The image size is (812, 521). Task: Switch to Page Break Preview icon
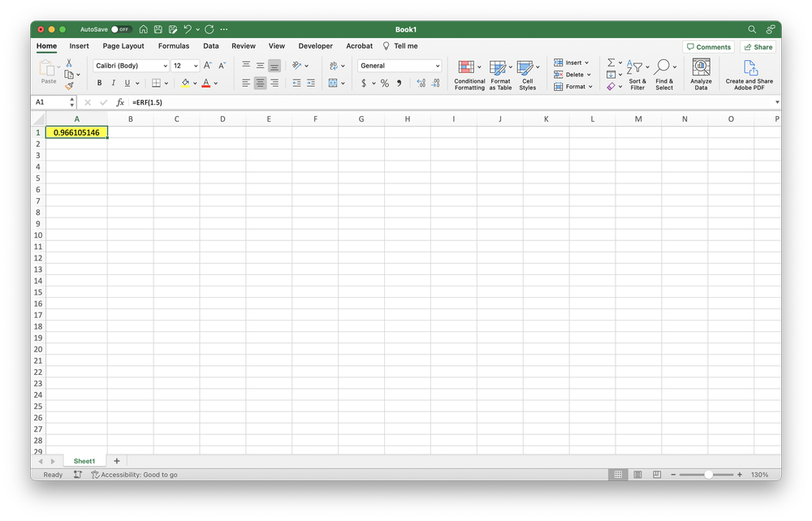[x=657, y=475]
